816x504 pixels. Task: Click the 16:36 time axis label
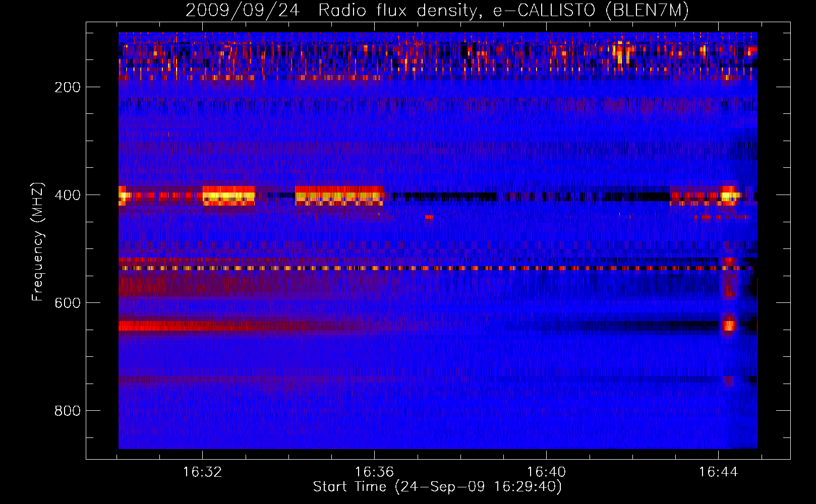pyautogui.click(x=374, y=472)
